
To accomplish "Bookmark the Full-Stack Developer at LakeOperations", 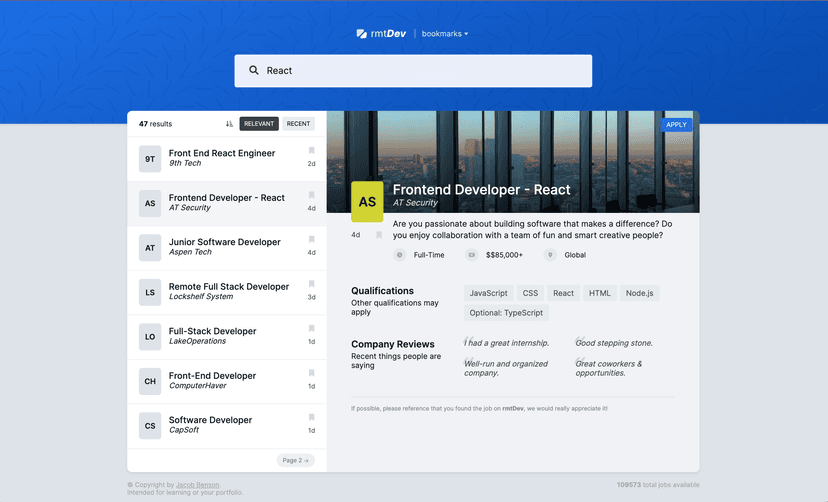I will (311, 329).
